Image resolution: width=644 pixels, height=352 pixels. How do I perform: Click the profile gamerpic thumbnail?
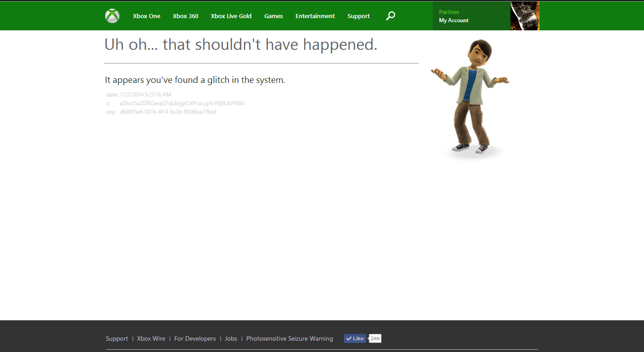click(525, 16)
